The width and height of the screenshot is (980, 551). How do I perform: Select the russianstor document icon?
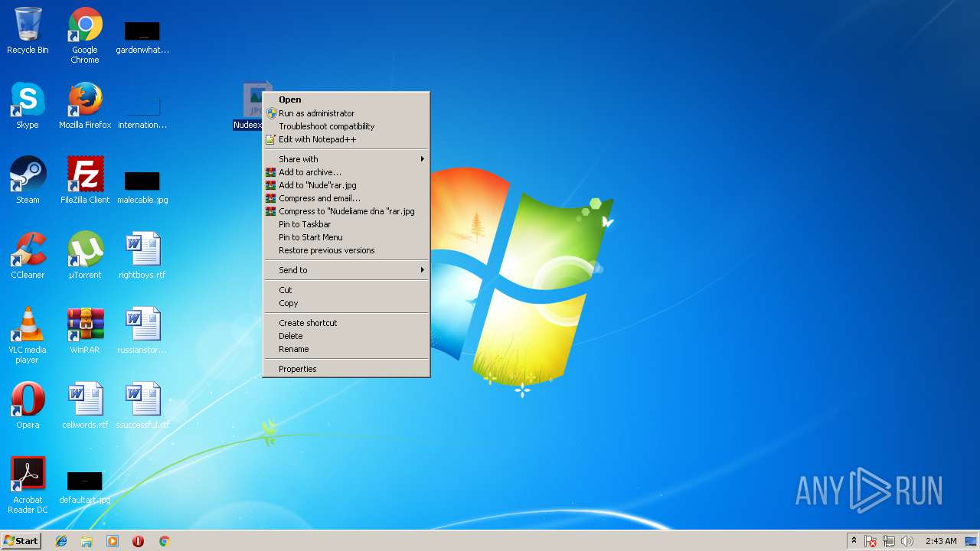pos(142,331)
